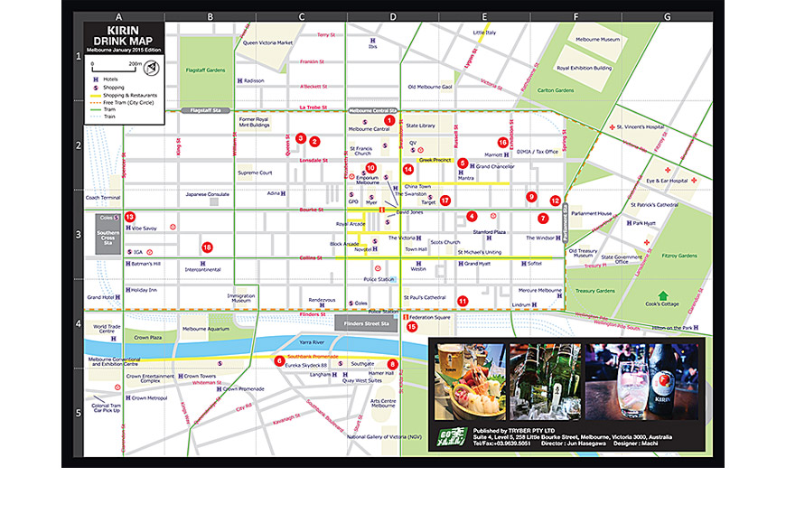Click red marker number 9
The height and width of the screenshot is (532, 786).
pos(531,197)
